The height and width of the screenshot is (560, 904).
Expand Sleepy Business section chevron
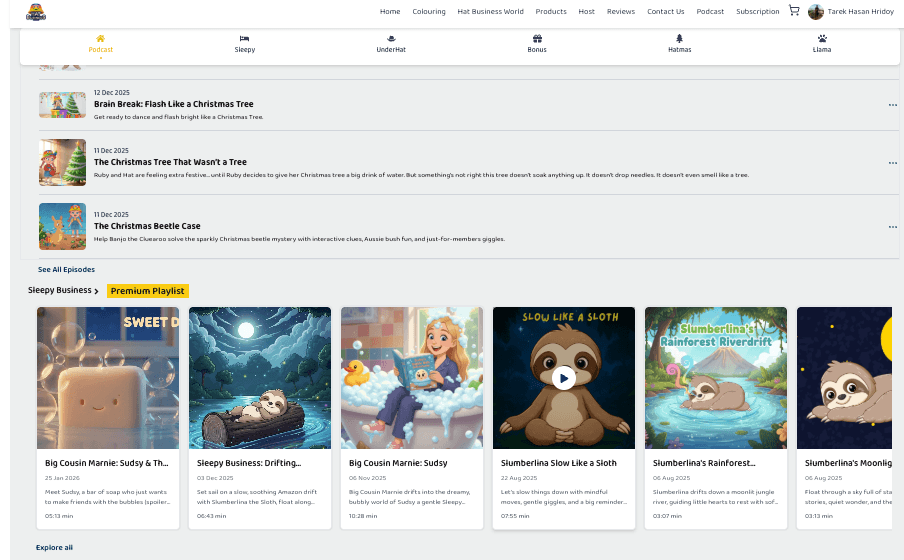click(97, 291)
